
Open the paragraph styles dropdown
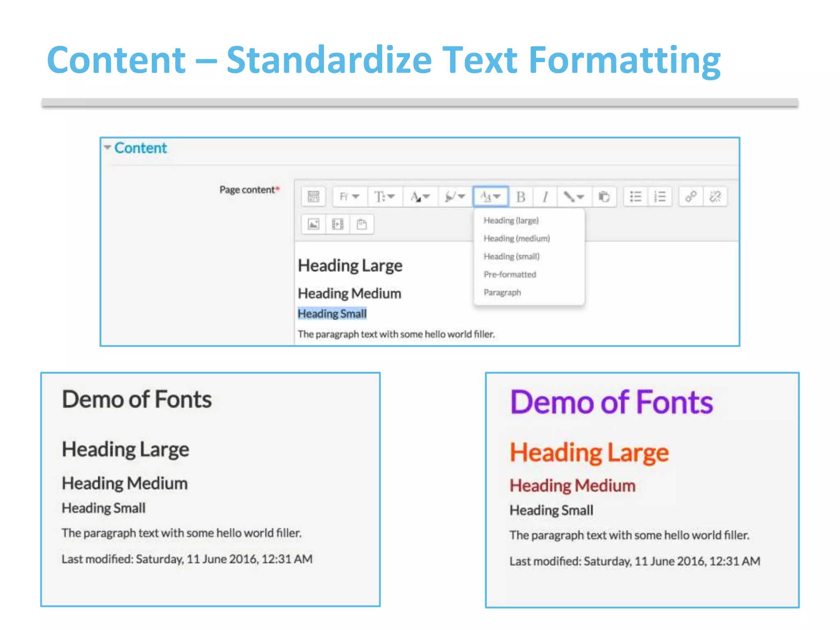click(x=491, y=196)
